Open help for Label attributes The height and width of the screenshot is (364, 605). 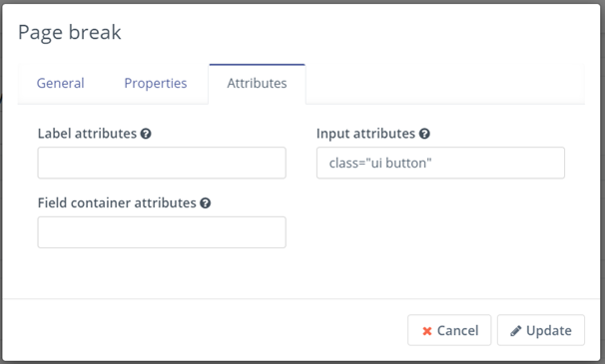146,134
